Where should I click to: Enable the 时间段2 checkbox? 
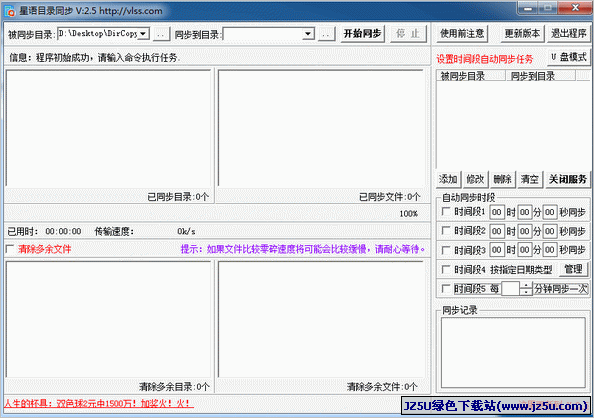tap(446, 230)
